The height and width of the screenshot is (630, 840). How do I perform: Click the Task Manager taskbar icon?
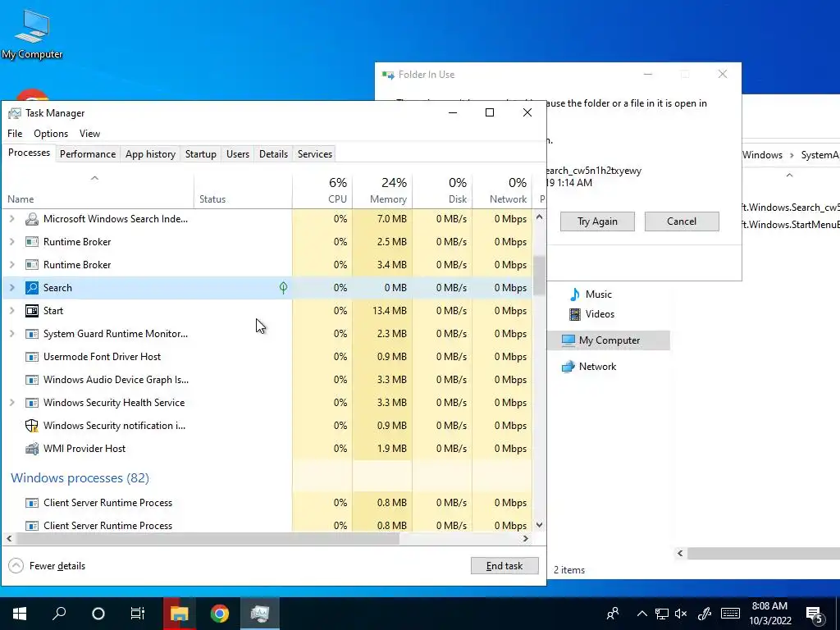[259, 614]
